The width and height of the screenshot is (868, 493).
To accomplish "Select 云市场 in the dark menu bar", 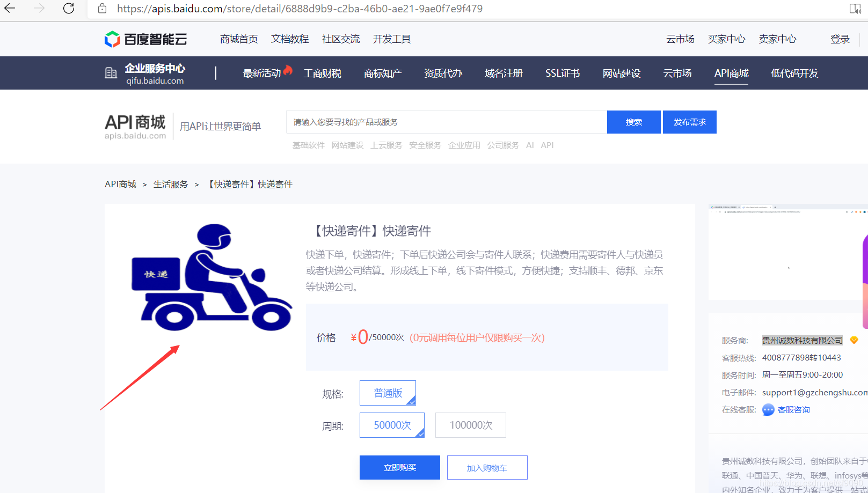I will pos(677,73).
